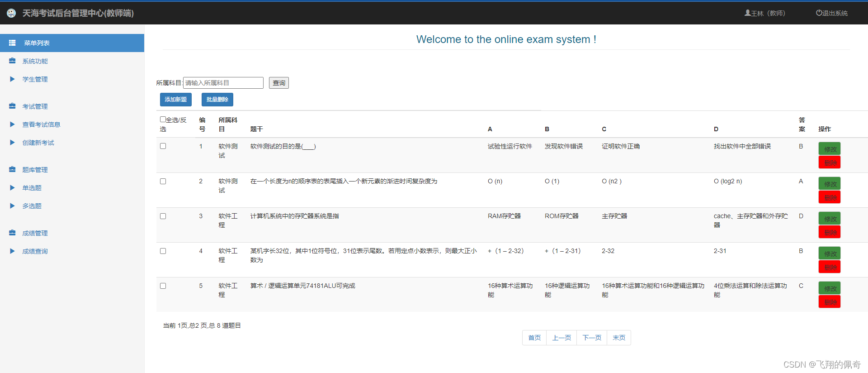
Task: Click red 删除 button for question 1
Action: 830,162
